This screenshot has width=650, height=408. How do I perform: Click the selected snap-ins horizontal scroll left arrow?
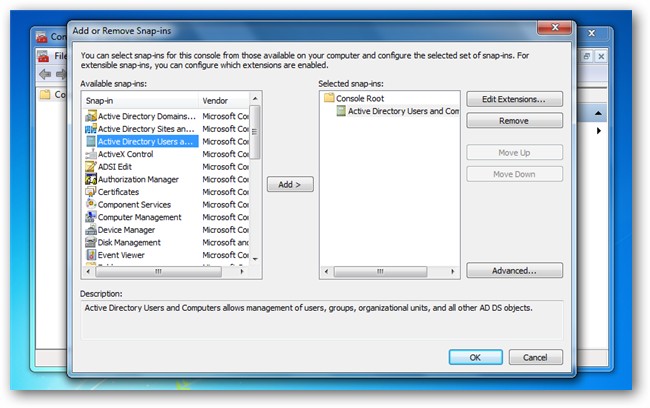326,272
